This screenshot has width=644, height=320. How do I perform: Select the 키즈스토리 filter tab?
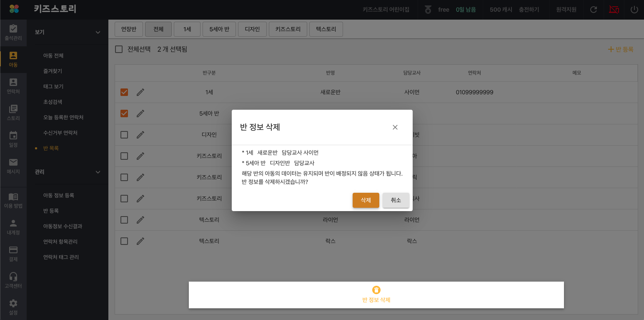[288, 29]
